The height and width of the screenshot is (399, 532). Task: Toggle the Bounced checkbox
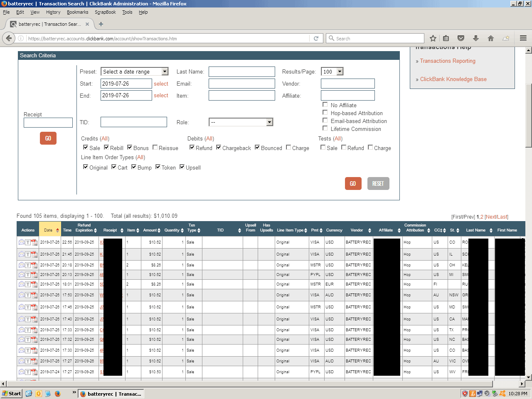(x=257, y=147)
